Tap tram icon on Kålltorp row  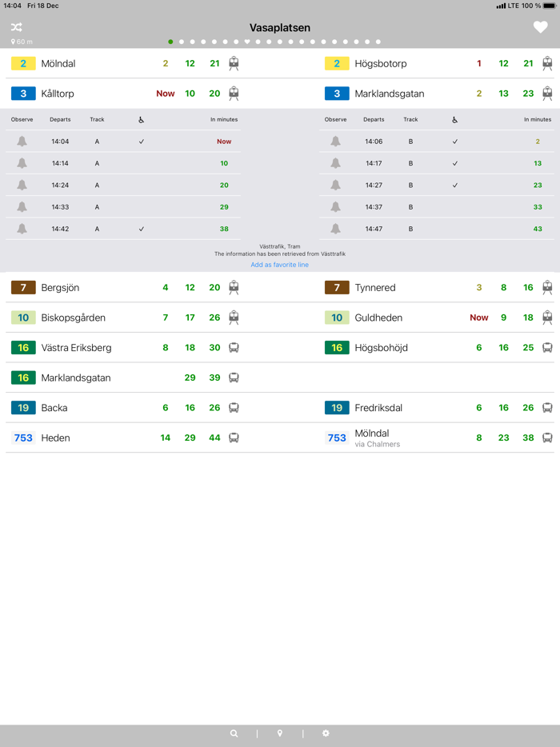tap(234, 94)
